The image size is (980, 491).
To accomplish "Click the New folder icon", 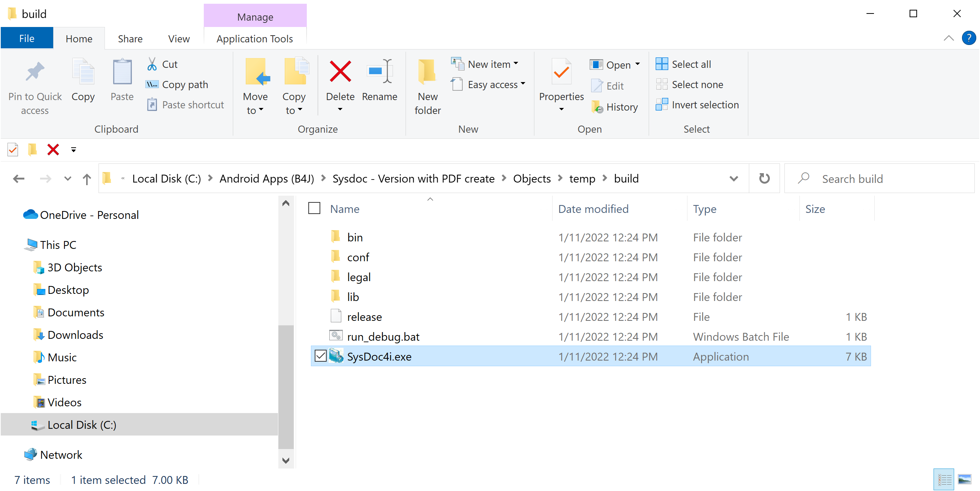I will [427, 72].
